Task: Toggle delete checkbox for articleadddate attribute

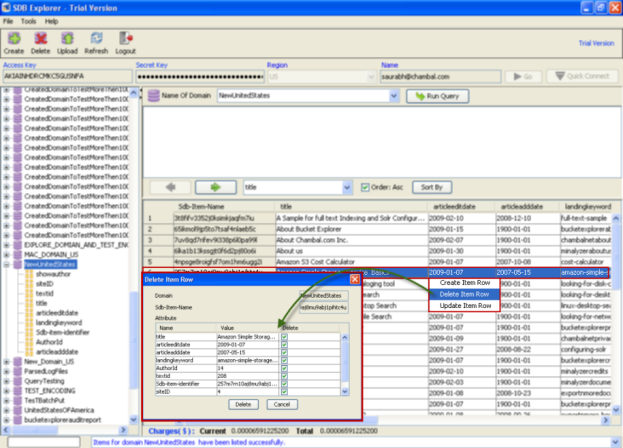Action: point(284,352)
